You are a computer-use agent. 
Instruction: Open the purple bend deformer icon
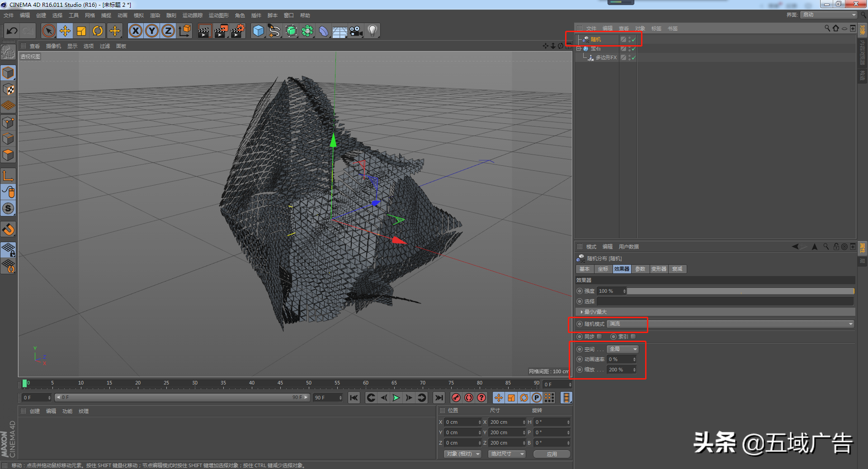click(324, 31)
